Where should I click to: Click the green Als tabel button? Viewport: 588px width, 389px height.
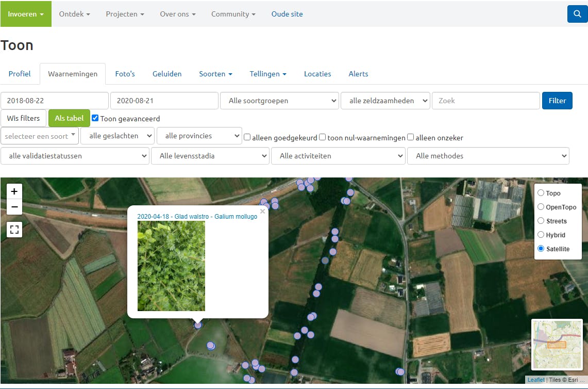pyautogui.click(x=70, y=118)
